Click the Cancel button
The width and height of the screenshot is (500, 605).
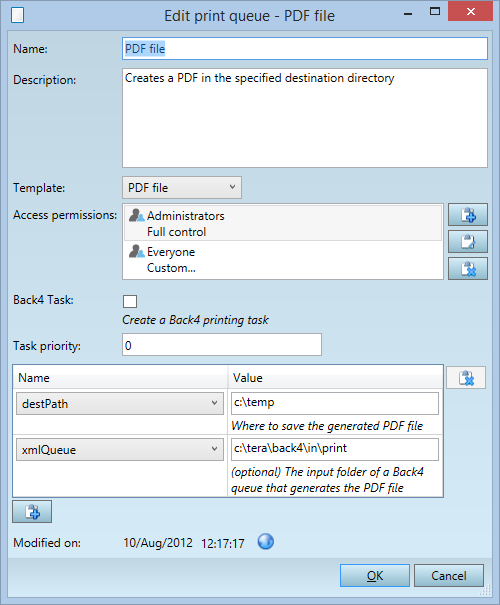pyautogui.click(x=449, y=576)
